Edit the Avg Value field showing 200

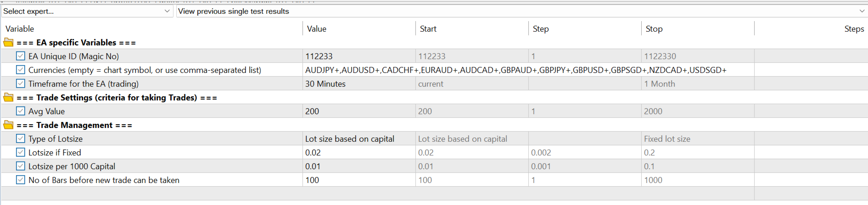point(358,111)
